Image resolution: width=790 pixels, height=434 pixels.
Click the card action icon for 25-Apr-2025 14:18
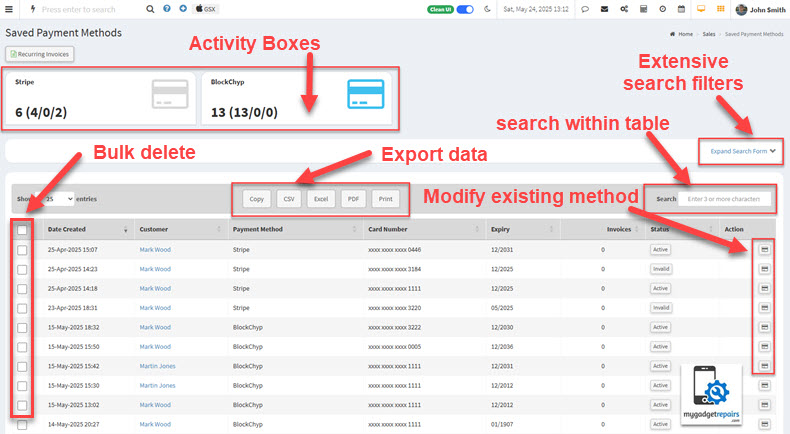click(764, 288)
